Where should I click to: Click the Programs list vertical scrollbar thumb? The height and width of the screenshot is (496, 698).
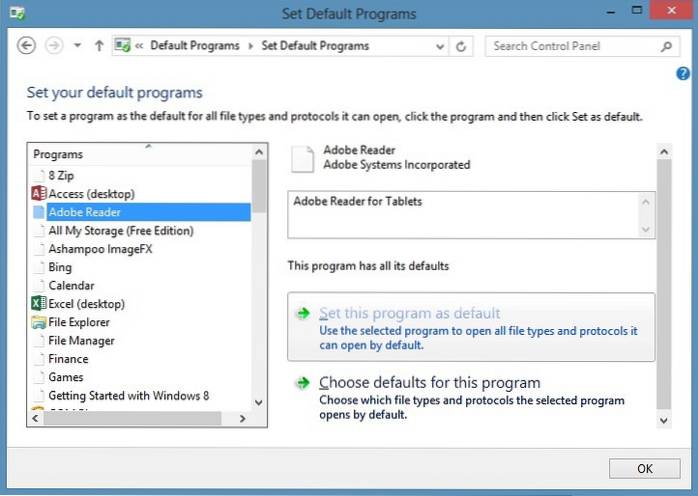click(x=259, y=185)
